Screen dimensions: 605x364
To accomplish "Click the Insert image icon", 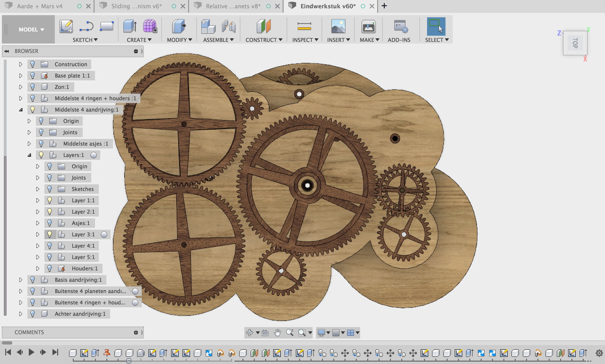I will (338, 26).
